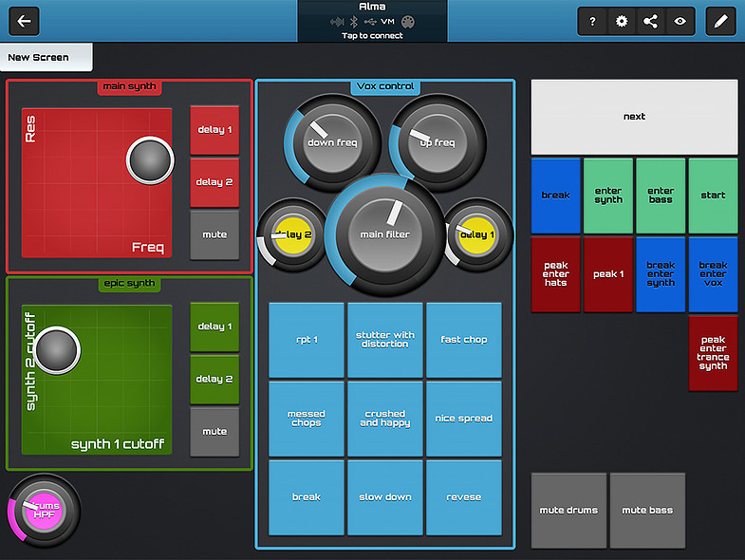Open the pencil edit mode icon
The height and width of the screenshot is (560, 745).
tap(720, 22)
